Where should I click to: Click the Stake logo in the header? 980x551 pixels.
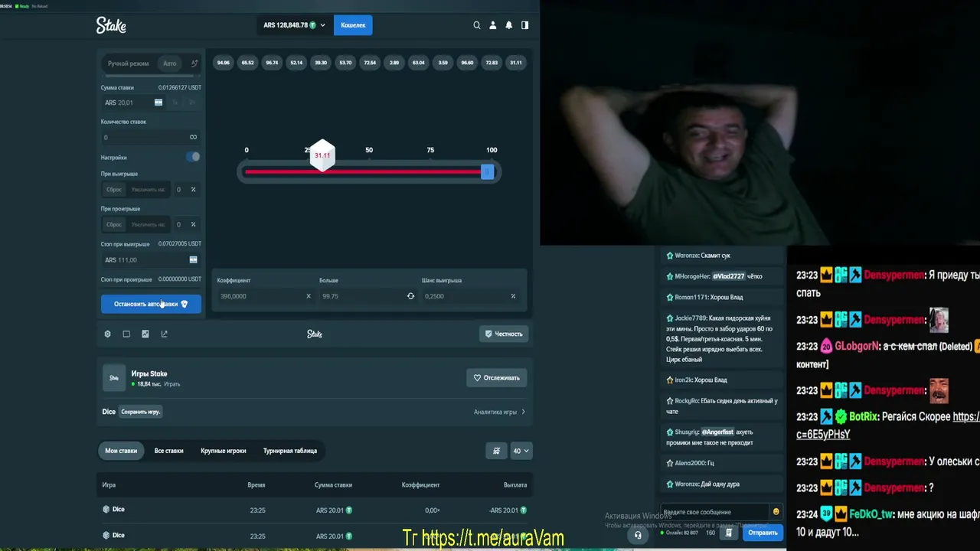point(111,25)
